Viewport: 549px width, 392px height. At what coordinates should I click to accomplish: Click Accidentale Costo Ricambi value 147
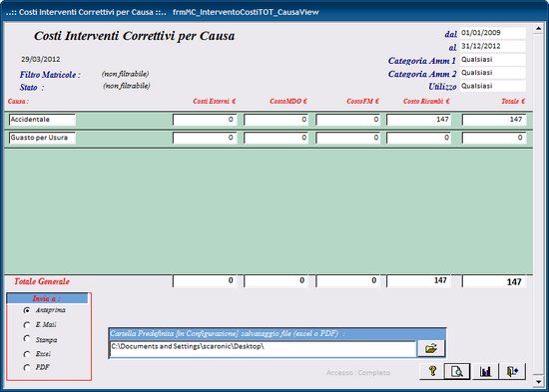point(419,120)
